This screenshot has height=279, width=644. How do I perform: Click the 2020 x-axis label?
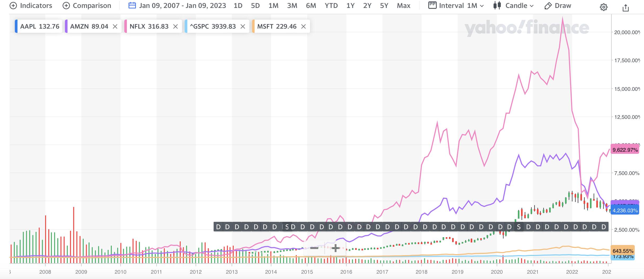pyautogui.click(x=497, y=272)
